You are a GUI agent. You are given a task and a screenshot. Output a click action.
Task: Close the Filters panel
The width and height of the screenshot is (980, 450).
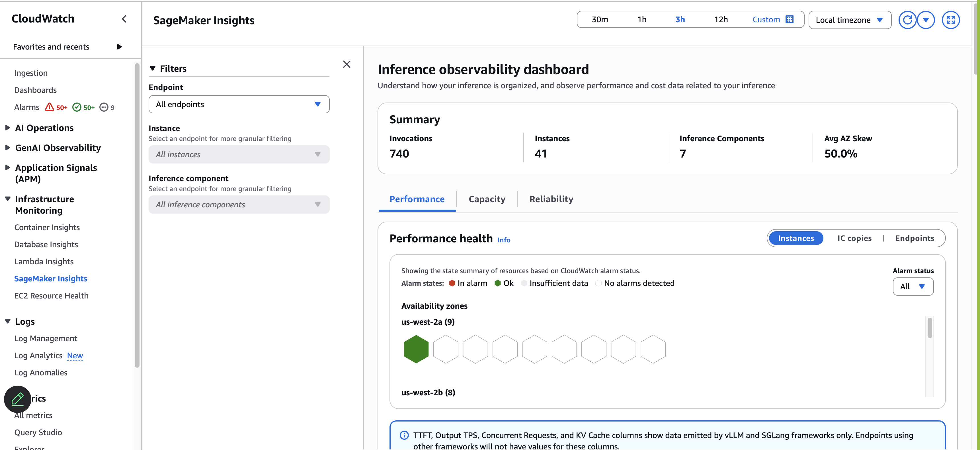coord(347,64)
